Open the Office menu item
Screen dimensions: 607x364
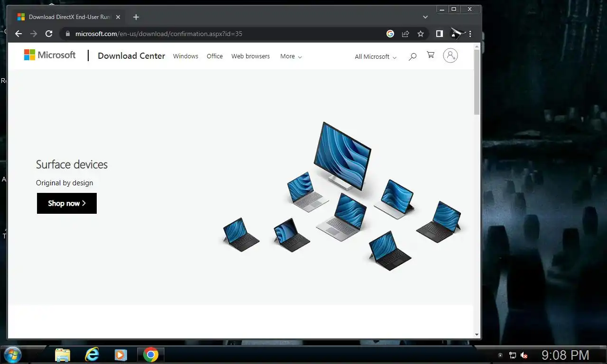[x=214, y=56]
